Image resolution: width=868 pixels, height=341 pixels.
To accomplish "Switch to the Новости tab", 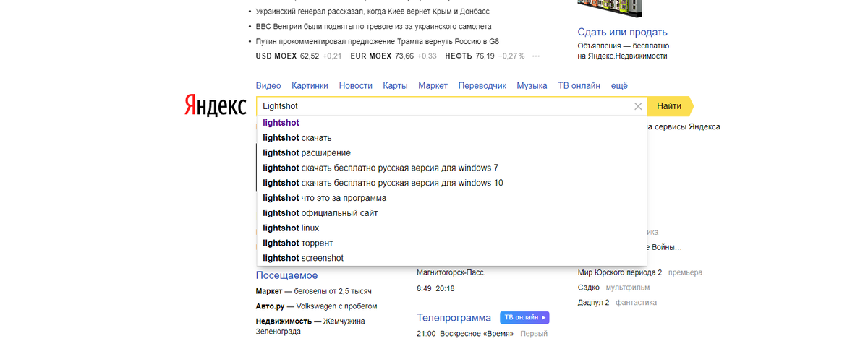I will pyautogui.click(x=356, y=85).
